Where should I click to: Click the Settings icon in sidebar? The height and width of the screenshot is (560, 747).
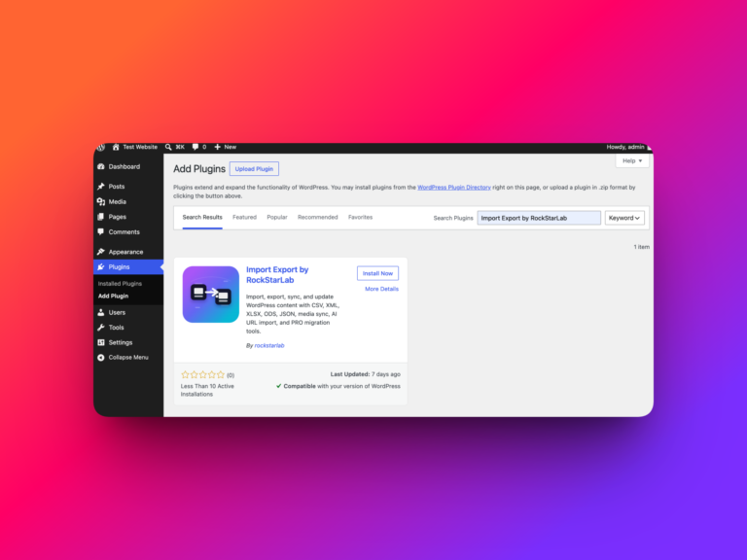[x=101, y=343]
